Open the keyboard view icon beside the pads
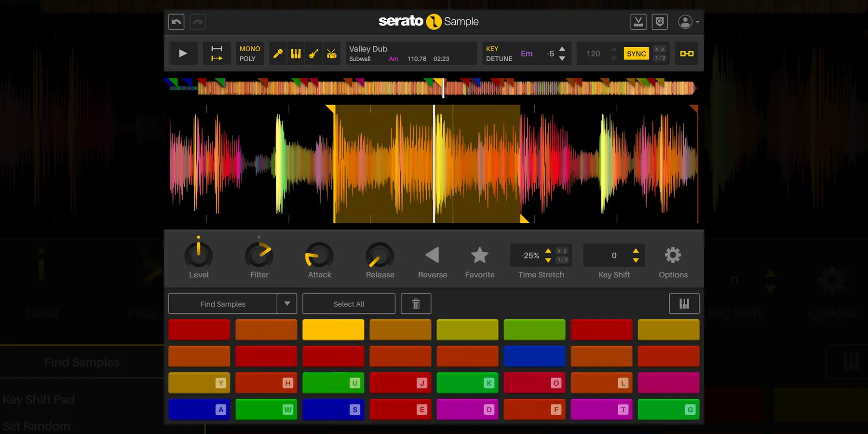 pyautogui.click(x=684, y=304)
